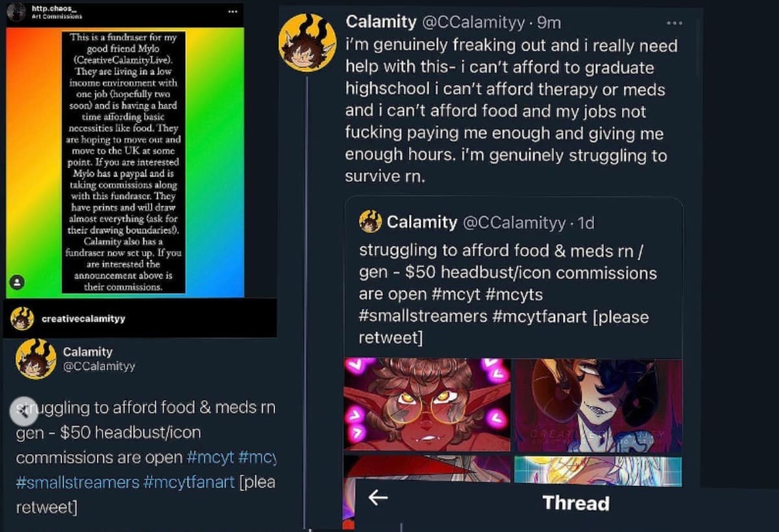Click the small avatar in the quoted tweet
Image resolution: width=779 pixels, height=532 pixels.
(x=370, y=223)
